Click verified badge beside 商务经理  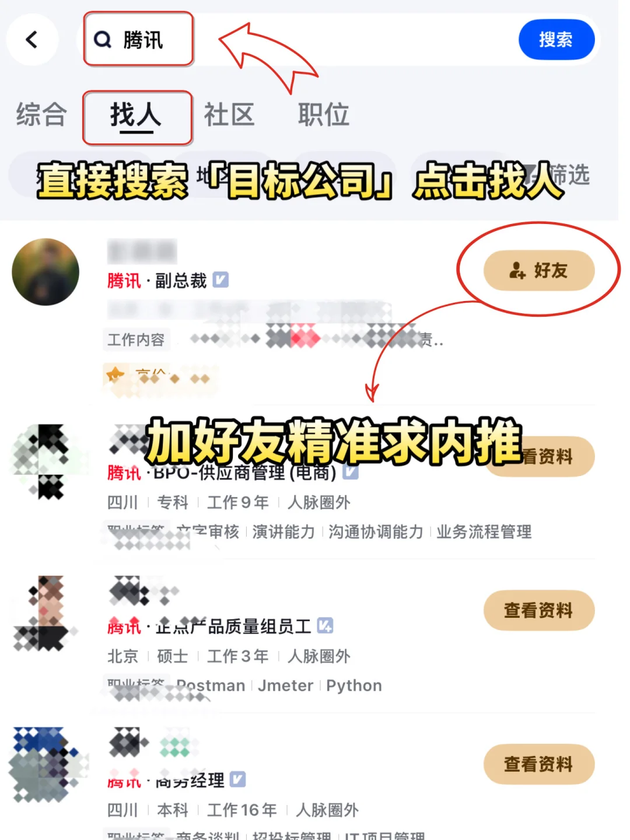click(x=238, y=779)
